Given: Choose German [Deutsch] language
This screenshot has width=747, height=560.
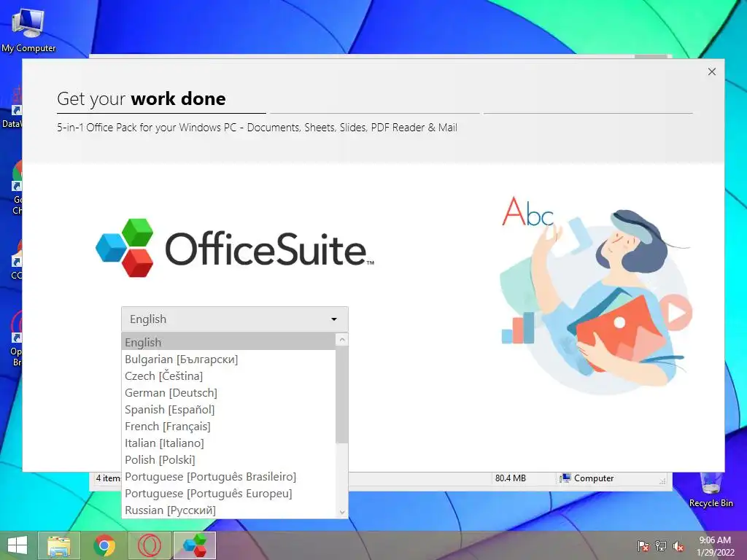Looking at the screenshot, I should [229, 392].
